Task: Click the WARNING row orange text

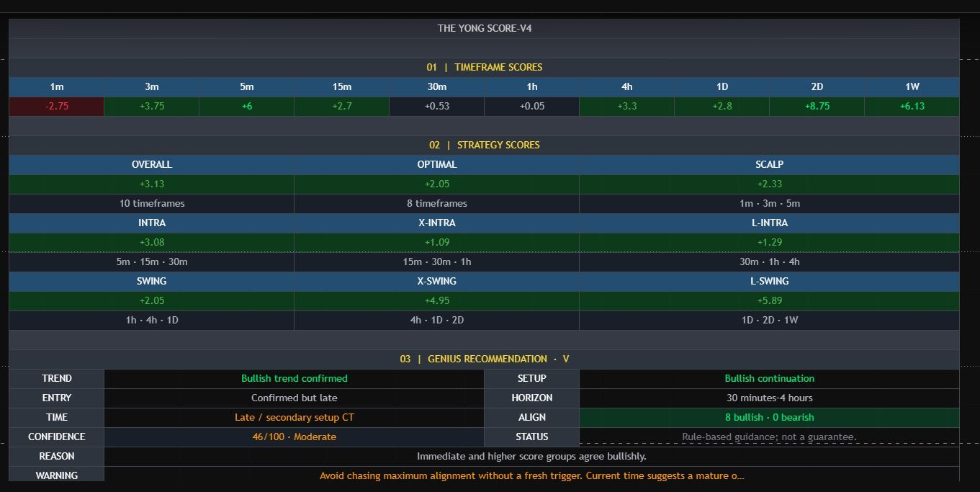Action: (x=531, y=475)
